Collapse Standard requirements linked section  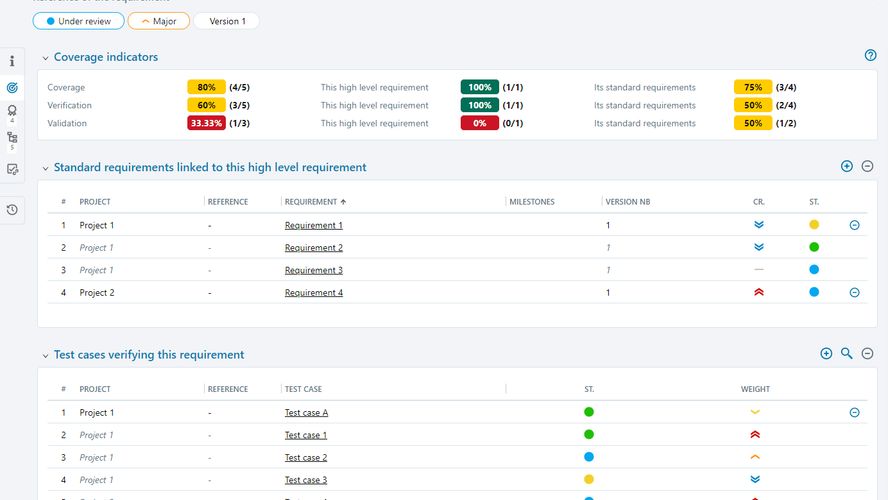click(x=45, y=168)
